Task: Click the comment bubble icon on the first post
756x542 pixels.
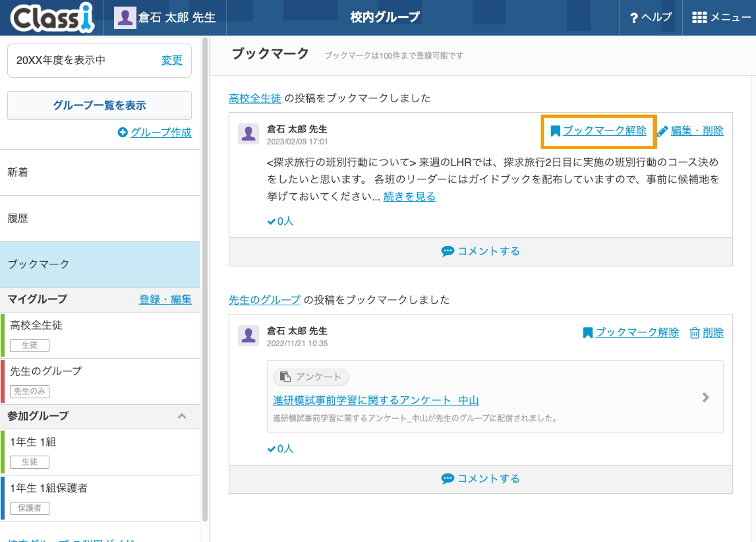Action: [448, 251]
